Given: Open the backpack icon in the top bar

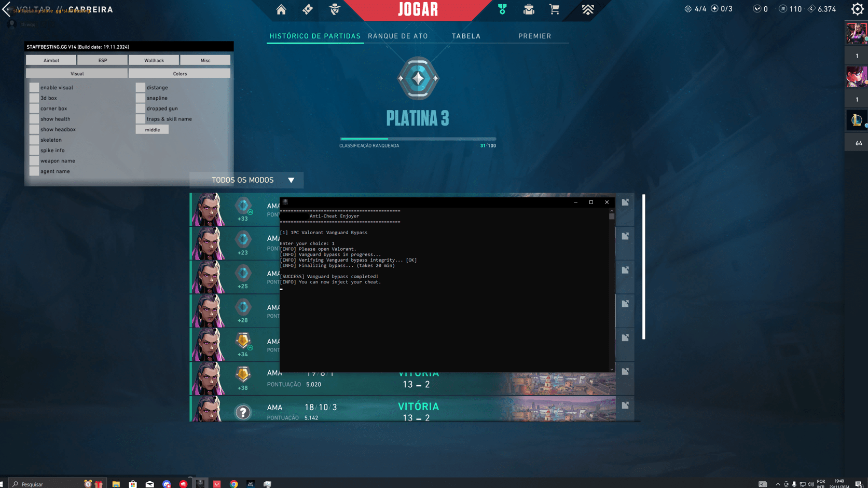Looking at the screenshot, I should click(x=529, y=9).
